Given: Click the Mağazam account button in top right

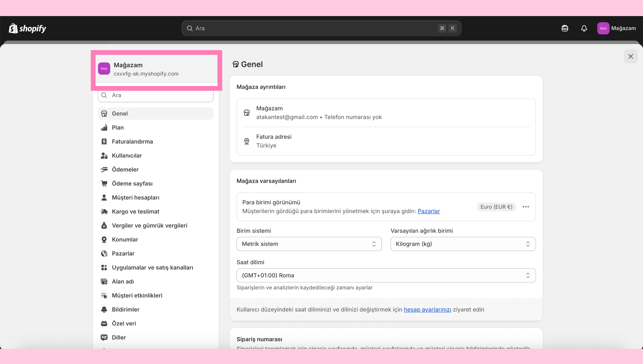Looking at the screenshot, I should click(617, 28).
